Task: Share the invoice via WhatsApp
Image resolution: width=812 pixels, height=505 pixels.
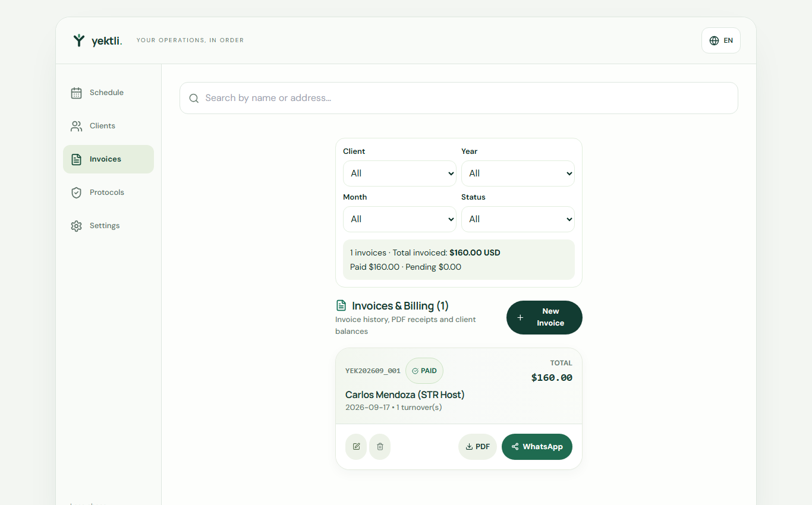Action: click(x=537, y=447)
